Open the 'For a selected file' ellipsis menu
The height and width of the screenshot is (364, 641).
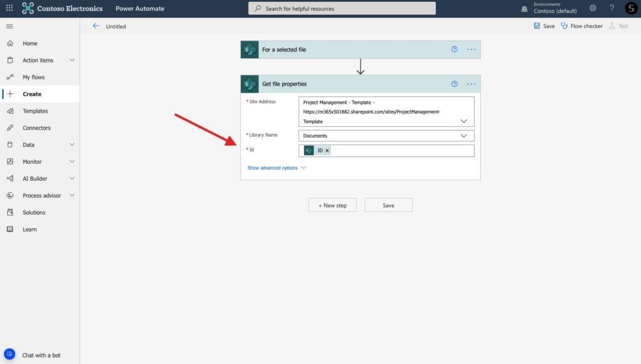coord(471,49)
